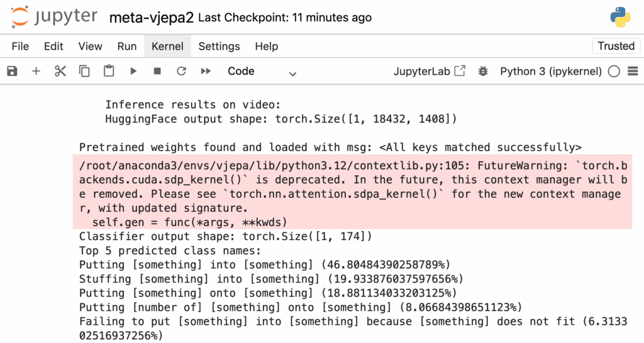Image resolution: width=644 pixels, height=343 pixels.
Task: Select the Python 3 (ipykernel) kernel name
Action: (551, 72)
